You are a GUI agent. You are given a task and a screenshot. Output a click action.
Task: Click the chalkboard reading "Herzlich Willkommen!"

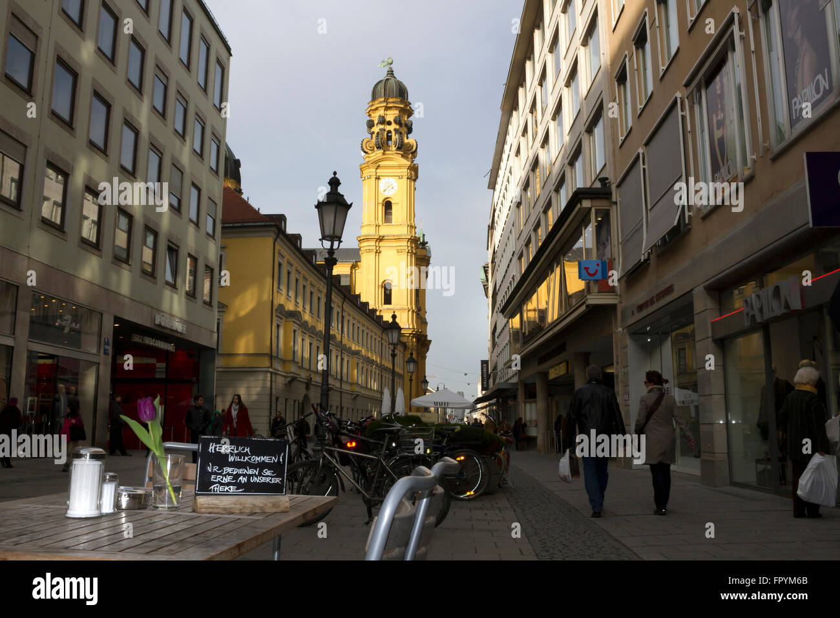pos(241,466)
